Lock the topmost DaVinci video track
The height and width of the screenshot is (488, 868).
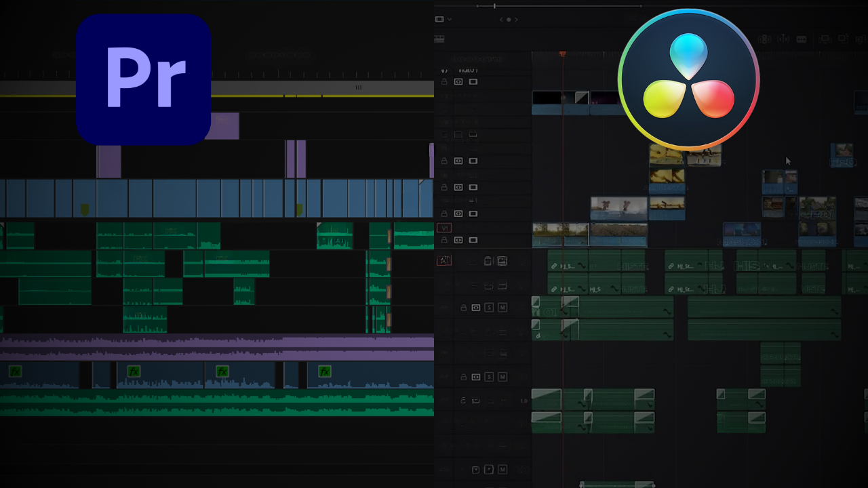[445, 82]
